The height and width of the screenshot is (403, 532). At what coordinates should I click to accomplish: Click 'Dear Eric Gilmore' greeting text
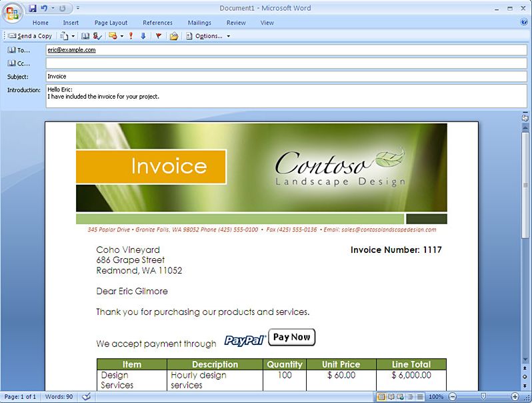coord(132,292)
